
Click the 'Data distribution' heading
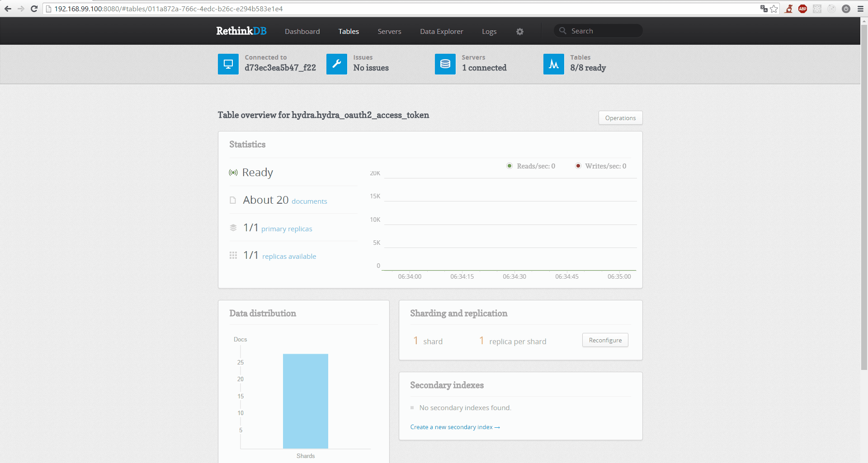[263, 313]
